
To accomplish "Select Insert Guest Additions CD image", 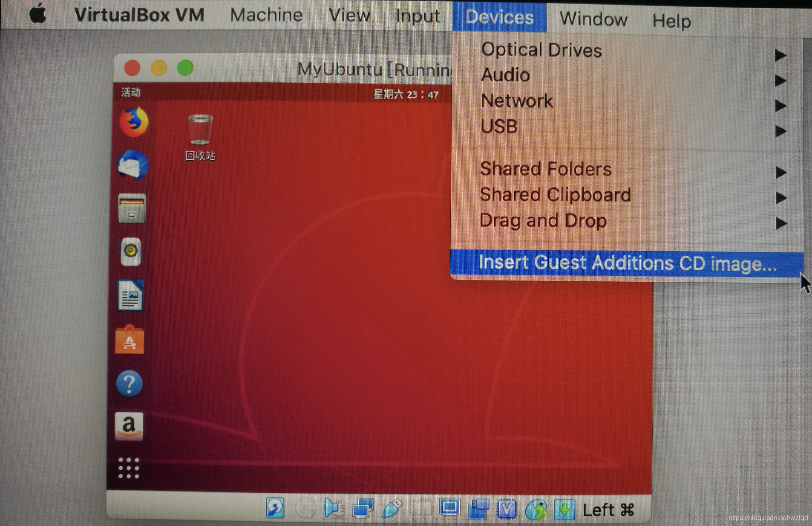I will [627, 263].
